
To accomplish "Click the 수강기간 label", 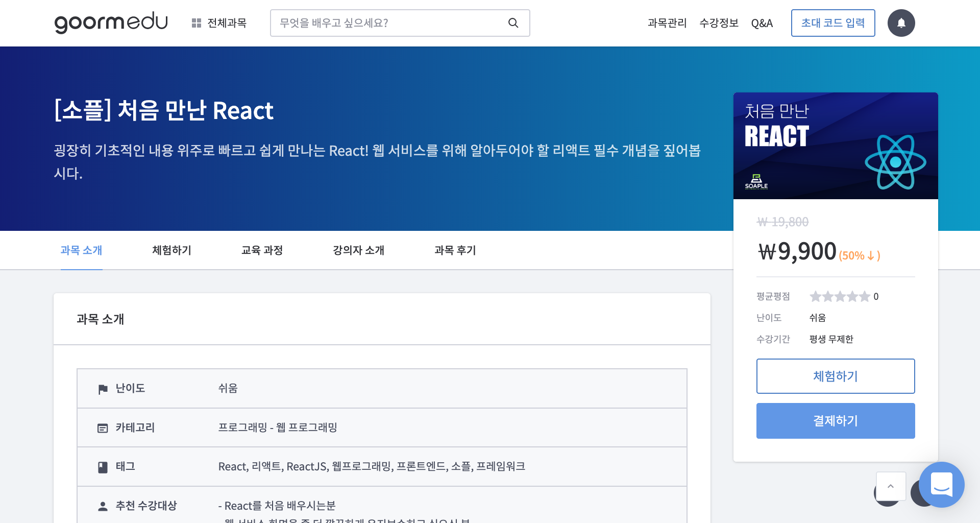I will coord(773,339).
